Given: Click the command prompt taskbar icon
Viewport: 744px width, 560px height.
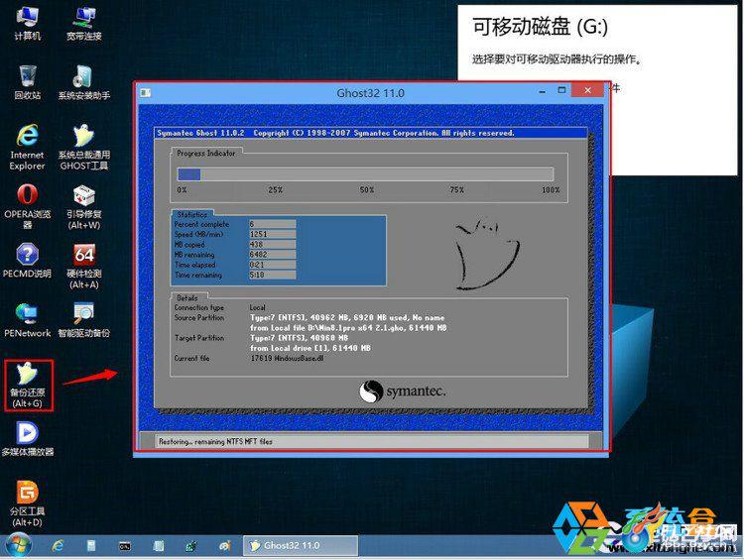Looking at the screenshot, I should click(125, 546).
